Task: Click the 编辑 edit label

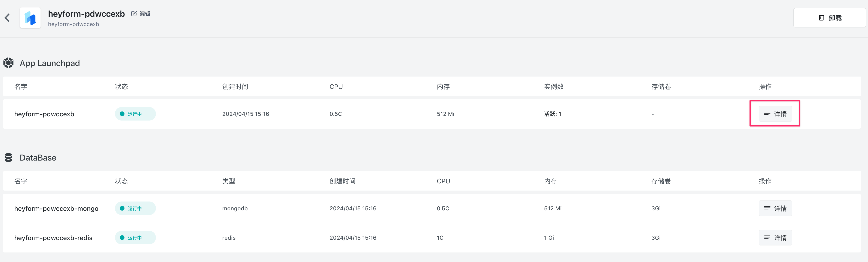Action: [145, 13]
